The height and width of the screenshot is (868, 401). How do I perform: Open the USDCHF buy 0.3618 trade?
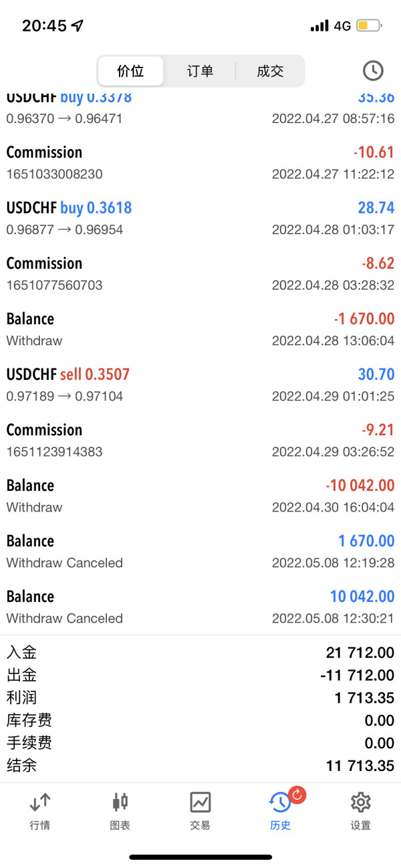coord(200,218)
